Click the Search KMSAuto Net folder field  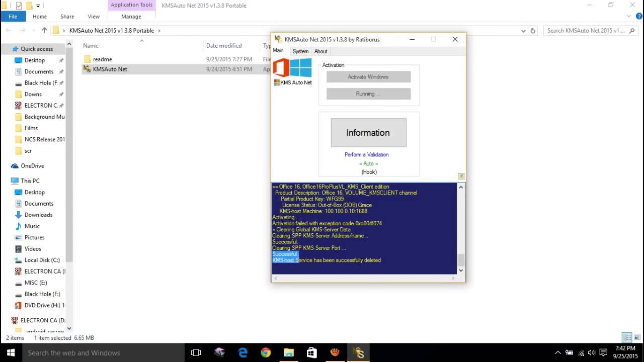(586, 31)
